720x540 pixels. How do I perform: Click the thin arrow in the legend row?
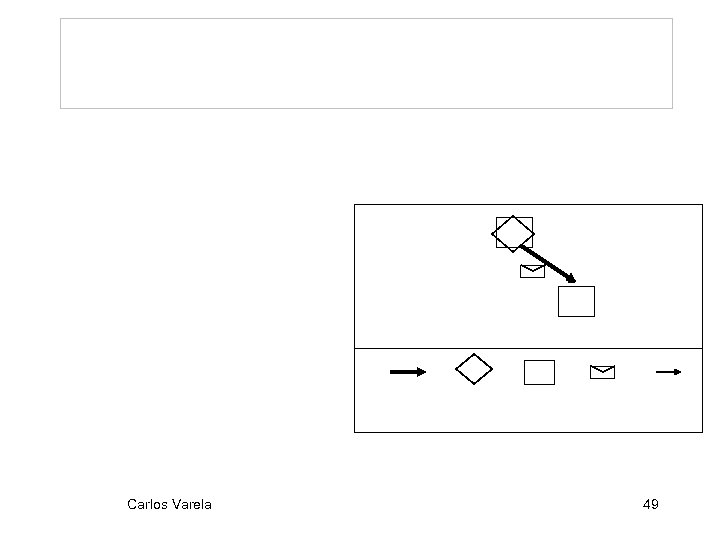pyautogui.click(x=668, y=372)
